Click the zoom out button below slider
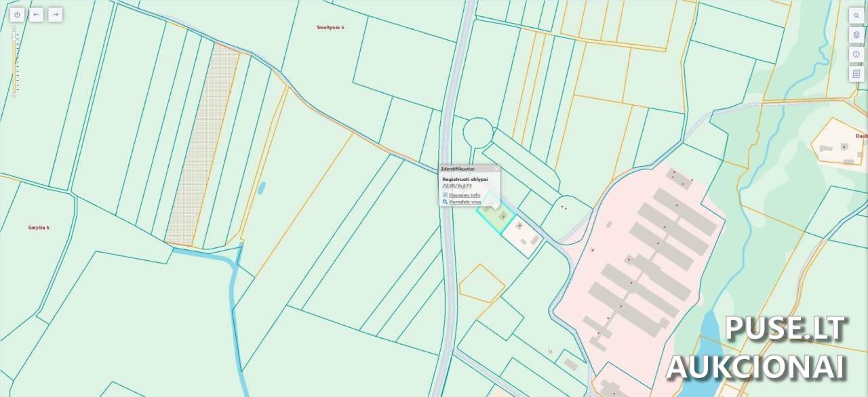 (x=14, y=96)
